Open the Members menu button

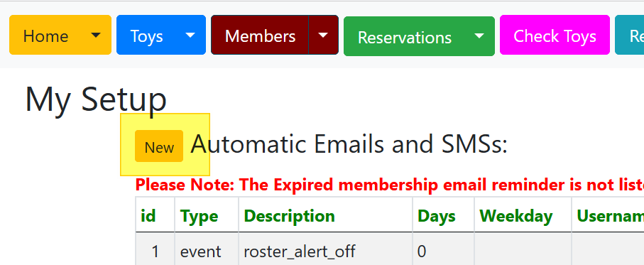click(x=260, y=36)
